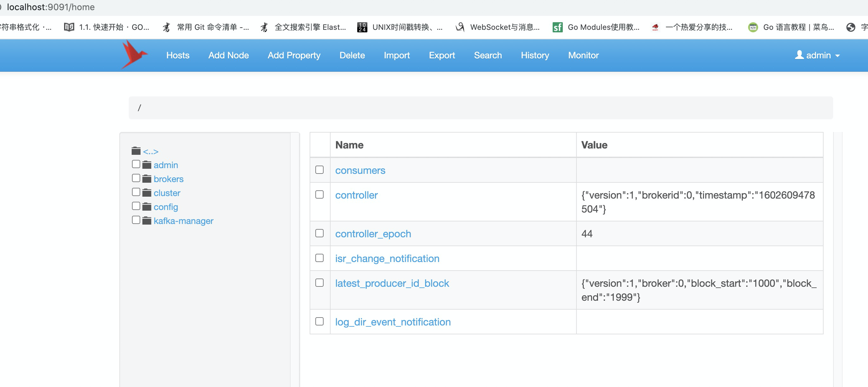Click the folder icon beside kafka-manager
The image size is (868, 387).
click(x=147, y=221)
